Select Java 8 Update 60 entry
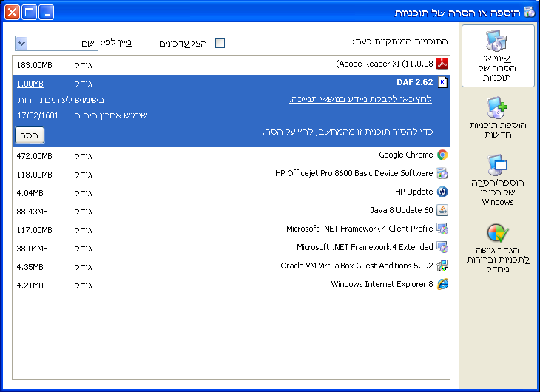The image size is (540, 392). point(231,212)
